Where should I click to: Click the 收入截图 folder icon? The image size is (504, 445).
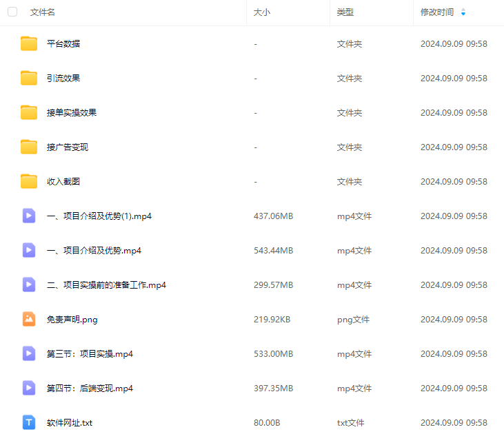pyautogui.click(x=29, y=181)
